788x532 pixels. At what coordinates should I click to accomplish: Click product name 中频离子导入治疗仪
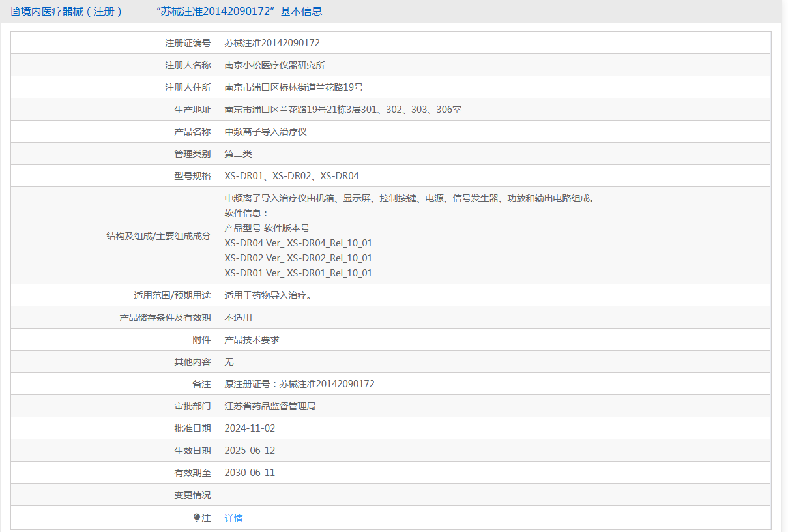[265, 132]
